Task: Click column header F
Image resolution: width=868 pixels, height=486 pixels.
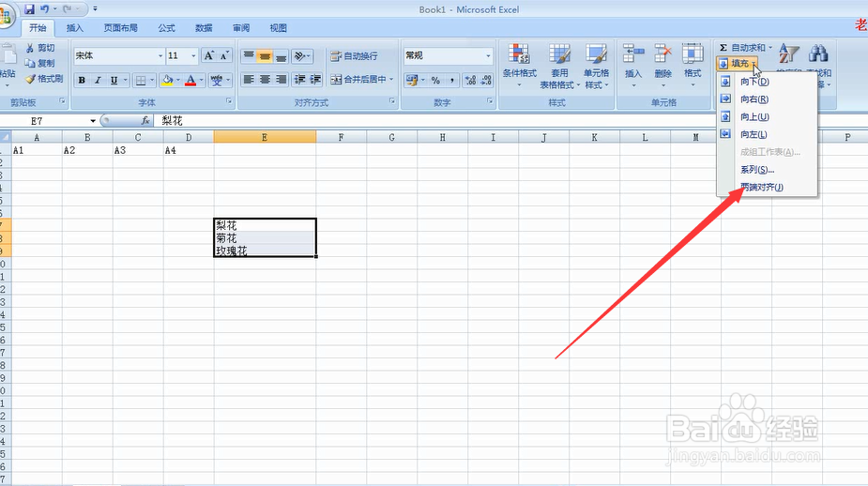Action: [x=341, y=137]
